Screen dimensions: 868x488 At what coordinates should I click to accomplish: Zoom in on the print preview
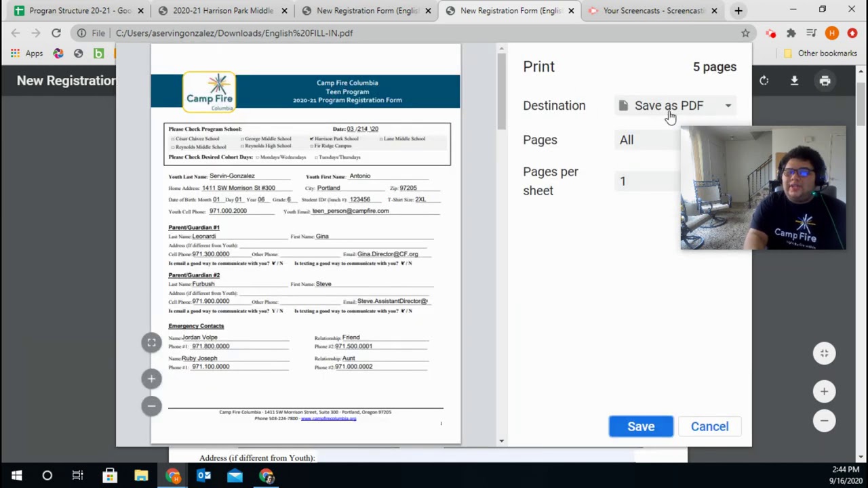151,379
